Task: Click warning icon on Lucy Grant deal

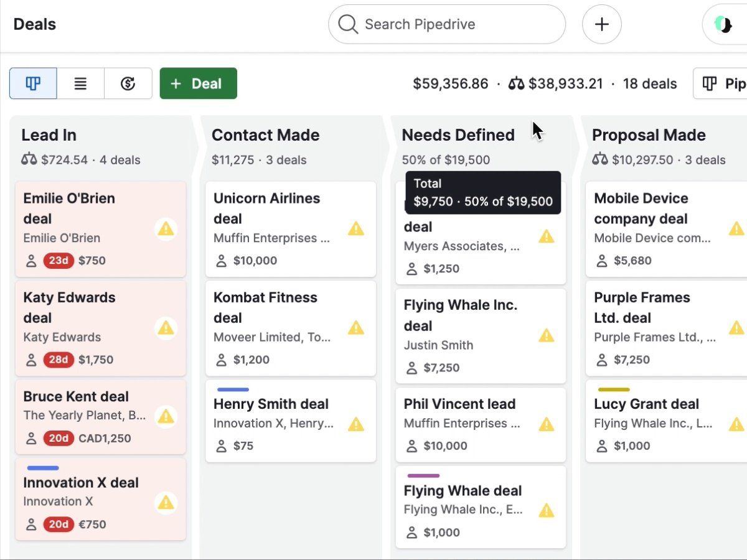Action: click(x=736, y=424)
